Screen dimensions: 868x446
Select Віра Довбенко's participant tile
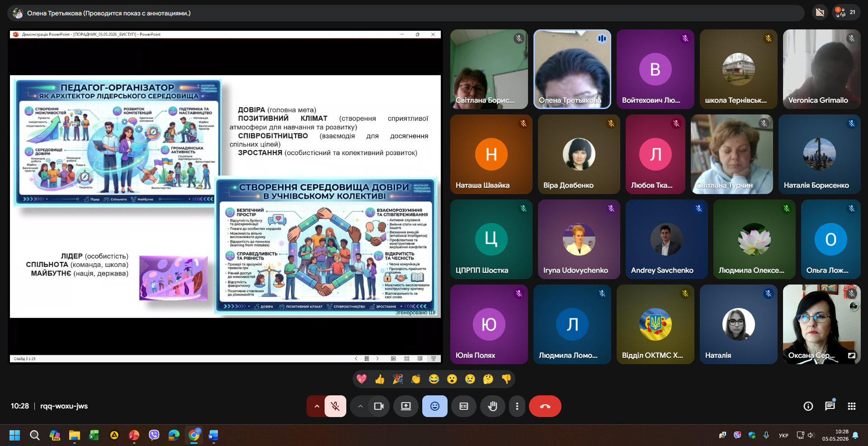579,154
